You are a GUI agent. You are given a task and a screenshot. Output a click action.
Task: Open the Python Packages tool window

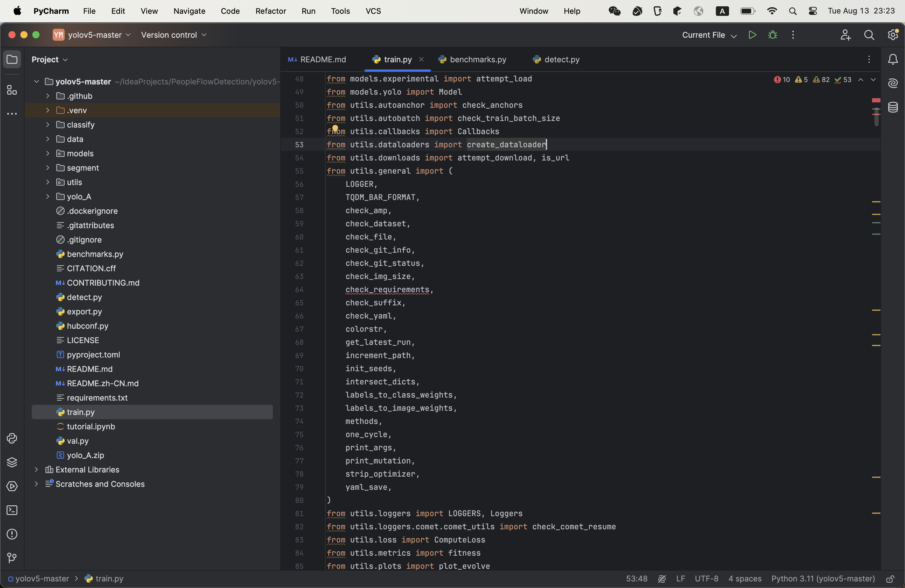click(x=12, y=463)
